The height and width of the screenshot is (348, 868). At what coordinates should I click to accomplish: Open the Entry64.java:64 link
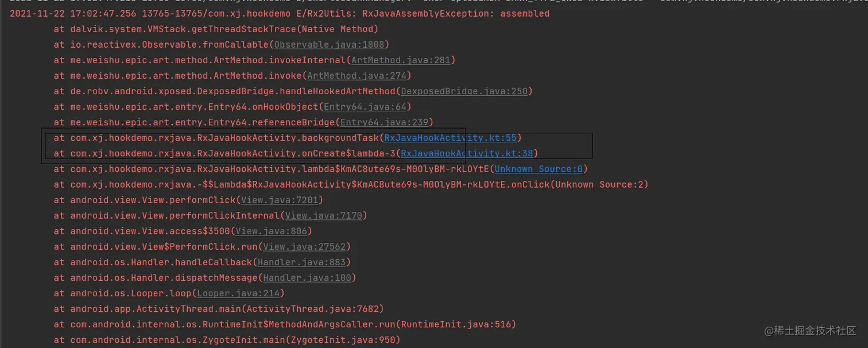point(365,106)
